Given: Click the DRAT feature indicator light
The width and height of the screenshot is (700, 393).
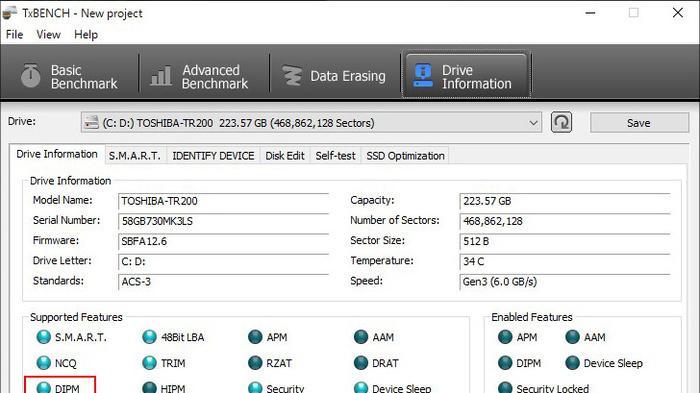Looking at the screenshot, I should tap(361, 363).
